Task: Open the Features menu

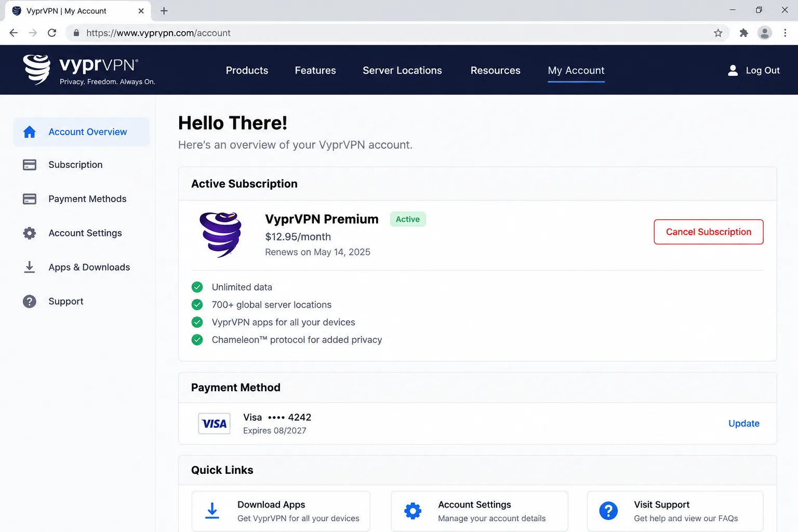Action: tap(315, 70)
